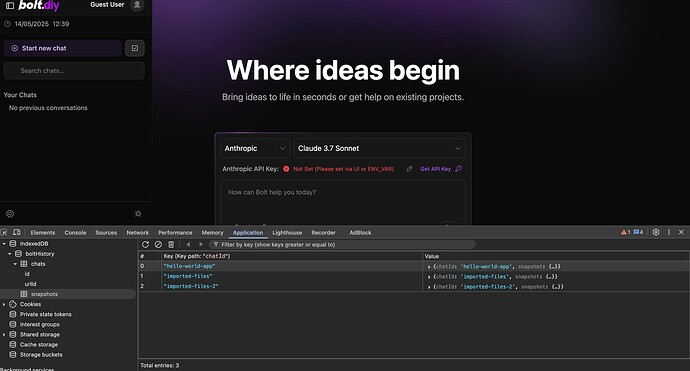Clear the object store icon
This screenshot has height=371, width=690.
pos(158,245)
